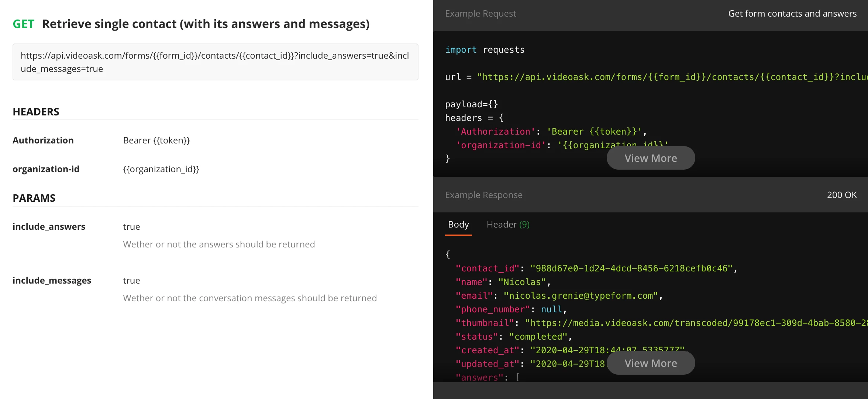Click the organization-id header name
This screenshot has height=399, width=868.
coord(46,169)
